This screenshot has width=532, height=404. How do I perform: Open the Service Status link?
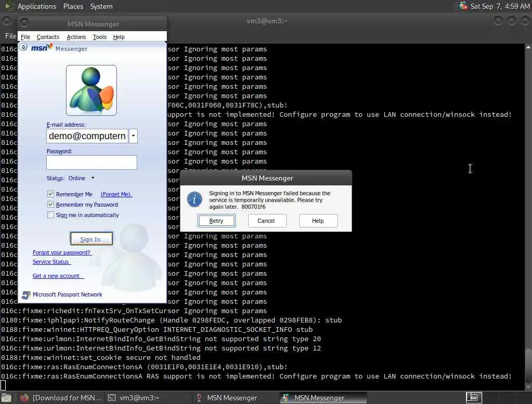pyautogui.click(x=51, y=262)
